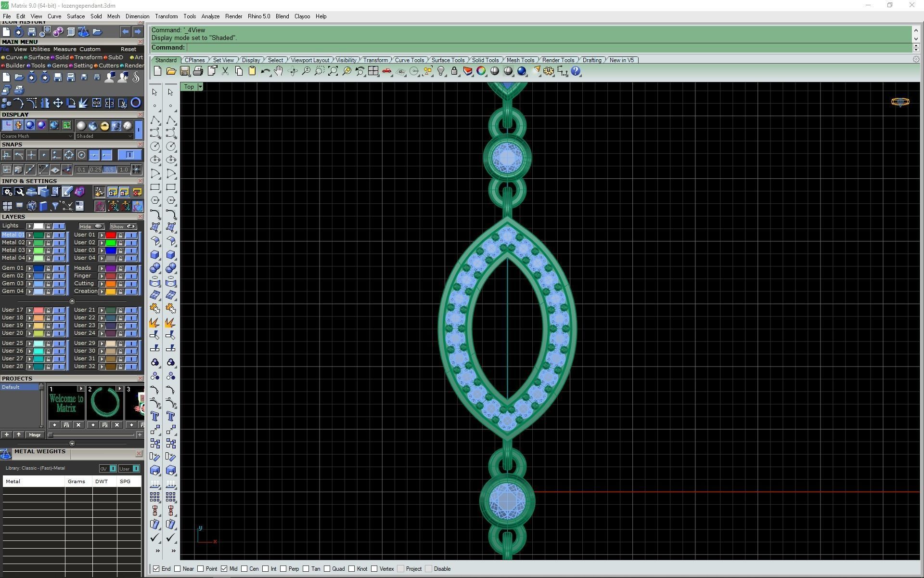
Task: Enable the Near osnap checkbox
Action: (178, 569)
